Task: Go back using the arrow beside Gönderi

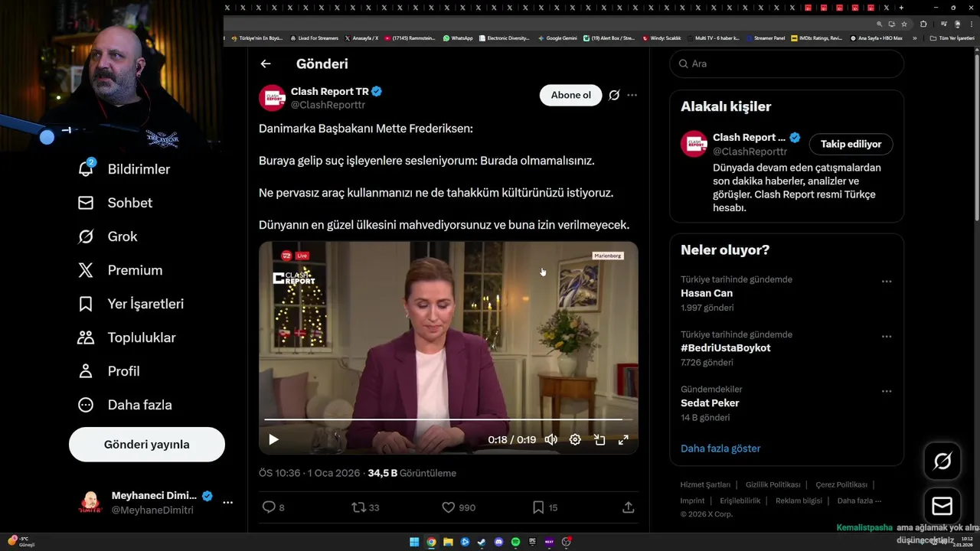Action: 266,64
